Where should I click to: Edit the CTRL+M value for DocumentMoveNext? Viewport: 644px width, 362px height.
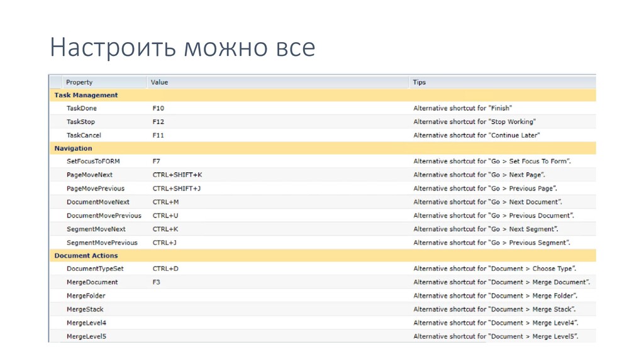point(165,202)
